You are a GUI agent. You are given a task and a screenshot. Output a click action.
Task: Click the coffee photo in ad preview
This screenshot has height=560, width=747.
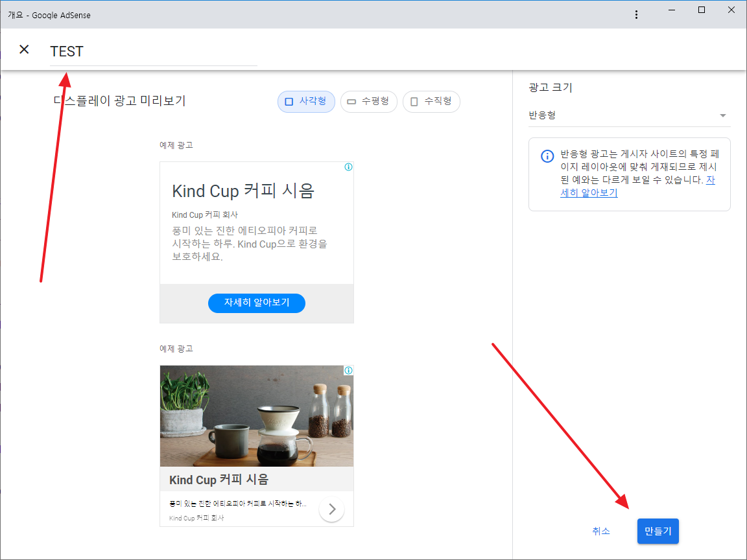point(257,416)
